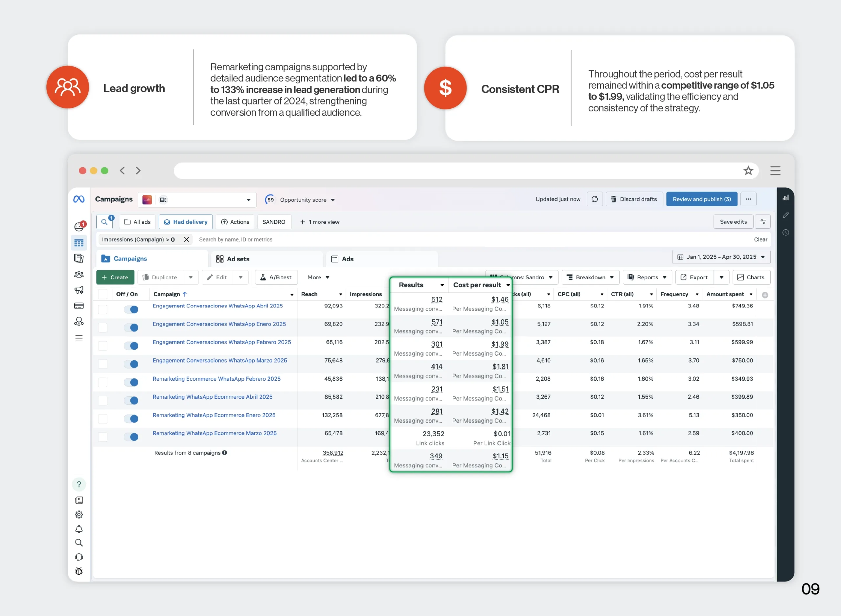Open Remarketing WhatsApp Ecommerce Enero 2025 campaign link
Image resolution: width=841 pixels, height=616 pixels.
click(214, 415)
